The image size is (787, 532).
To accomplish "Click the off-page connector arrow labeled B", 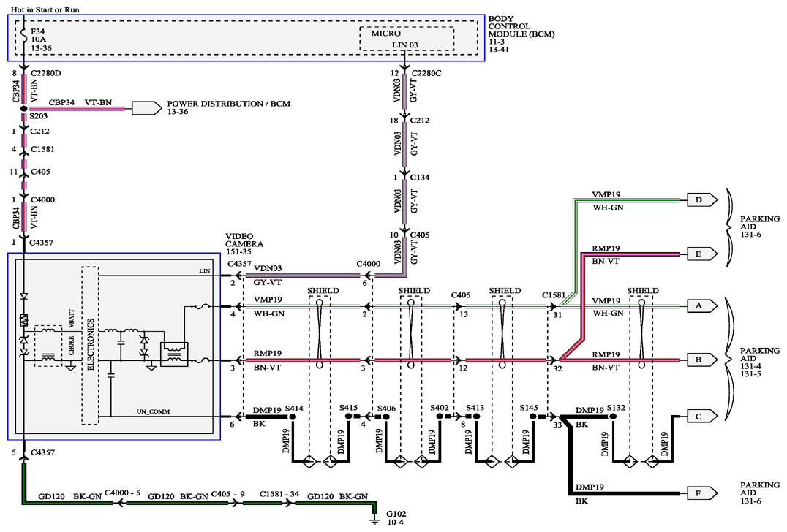I will click(x=702, y=360).
